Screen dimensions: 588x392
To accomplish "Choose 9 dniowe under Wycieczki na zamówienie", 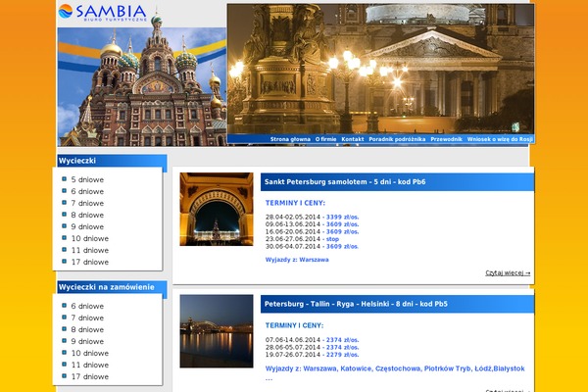I will click(x=87, y=341).
